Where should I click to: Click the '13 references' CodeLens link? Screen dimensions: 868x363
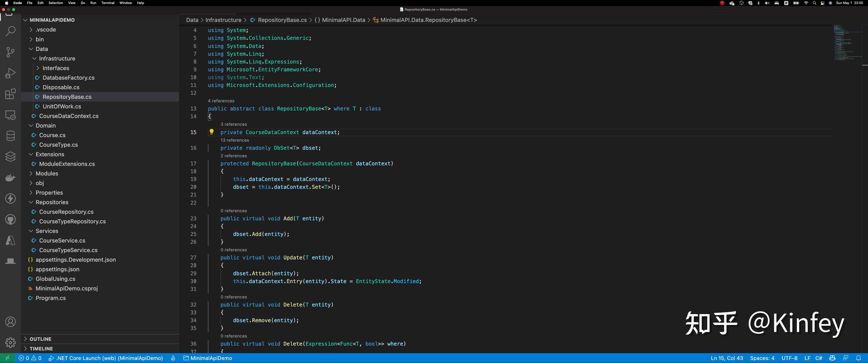point(234,140)
